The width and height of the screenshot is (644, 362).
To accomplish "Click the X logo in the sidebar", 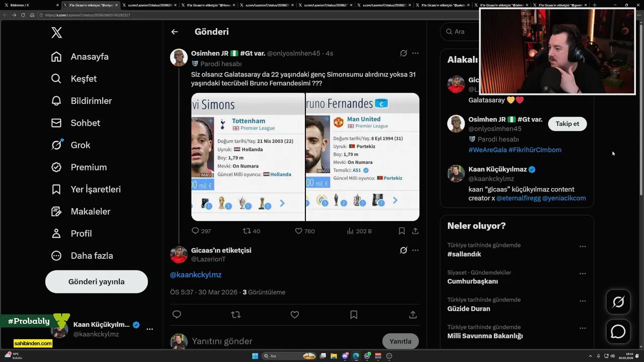I will 57,33.
